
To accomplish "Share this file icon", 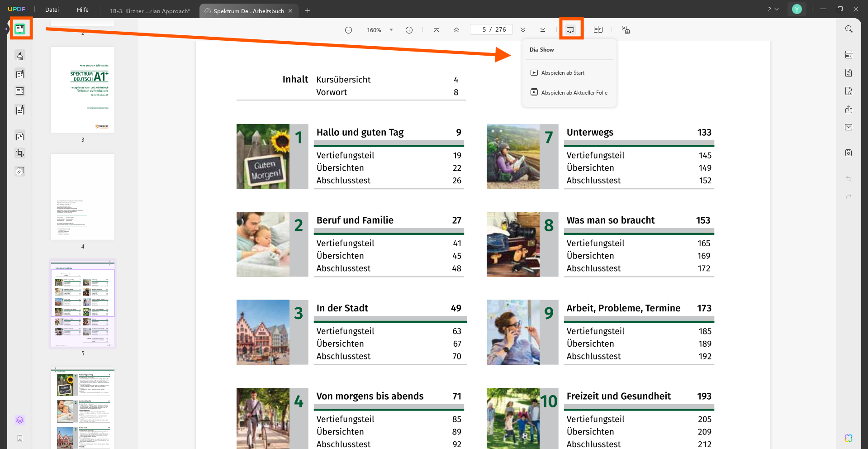I will coord(849,110).
